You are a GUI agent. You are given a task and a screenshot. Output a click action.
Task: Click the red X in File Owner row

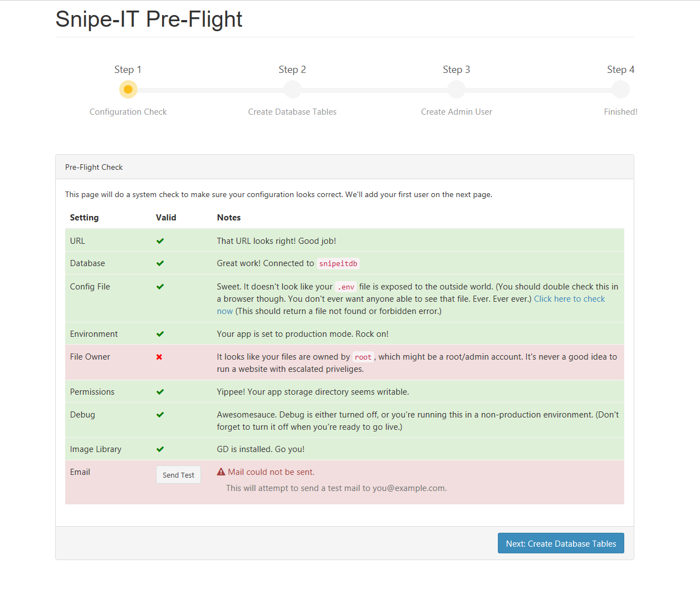pos(159,357)
